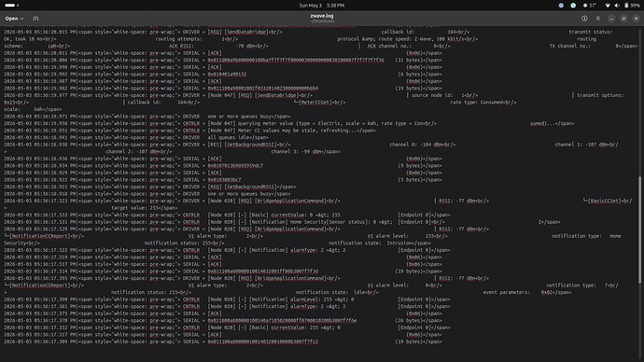Viewport: 644px width, 362px height.
Task: Click 'alarmLevel: 255 => 0' notification text
Action: tap(322, 299)
